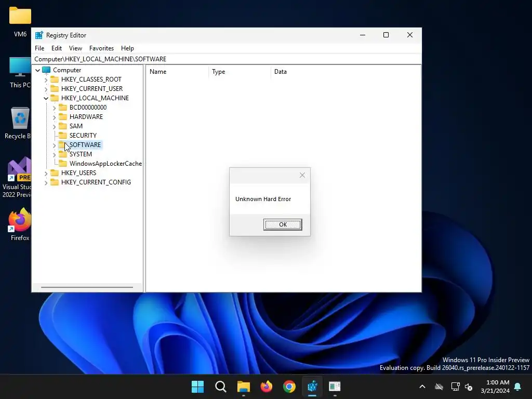The height and width of the screenshot is (399, 532).
Task: Open the Edit menu
Action: tap(56, 48)
